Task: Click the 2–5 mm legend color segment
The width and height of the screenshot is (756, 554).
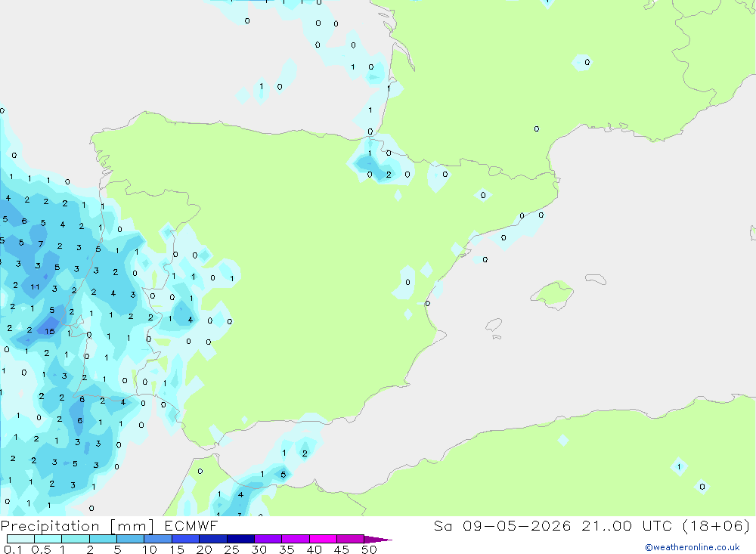Action: [103, 539]
